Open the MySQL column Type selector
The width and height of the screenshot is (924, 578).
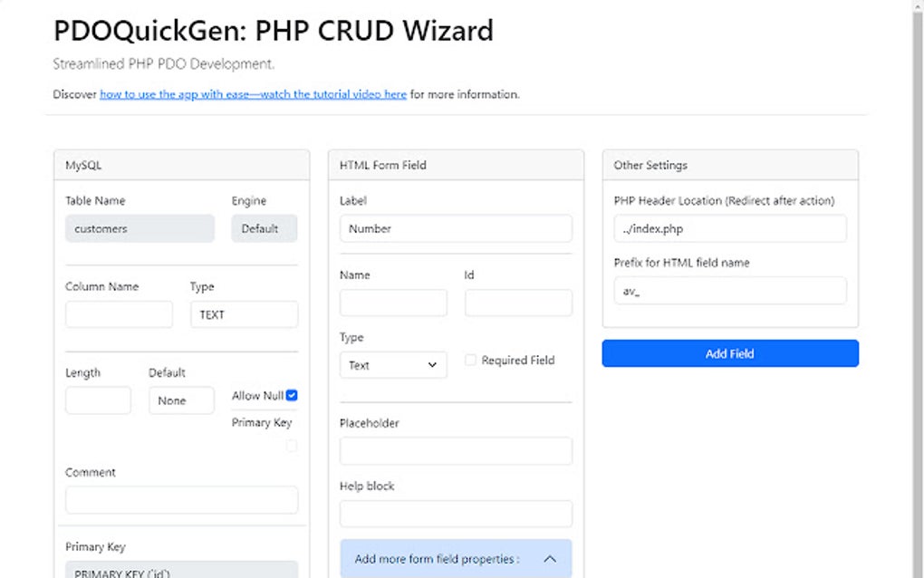[244, 314]
